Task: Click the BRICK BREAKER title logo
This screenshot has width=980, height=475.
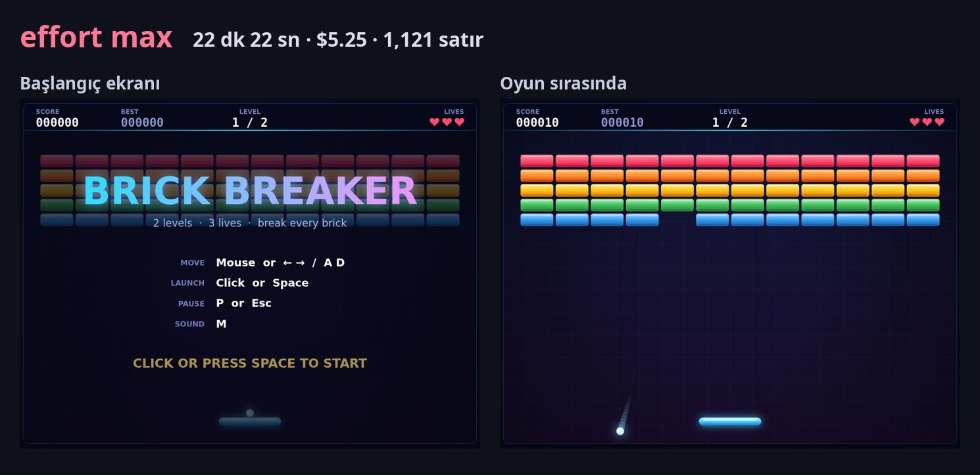Action: (x=250, y=191)
